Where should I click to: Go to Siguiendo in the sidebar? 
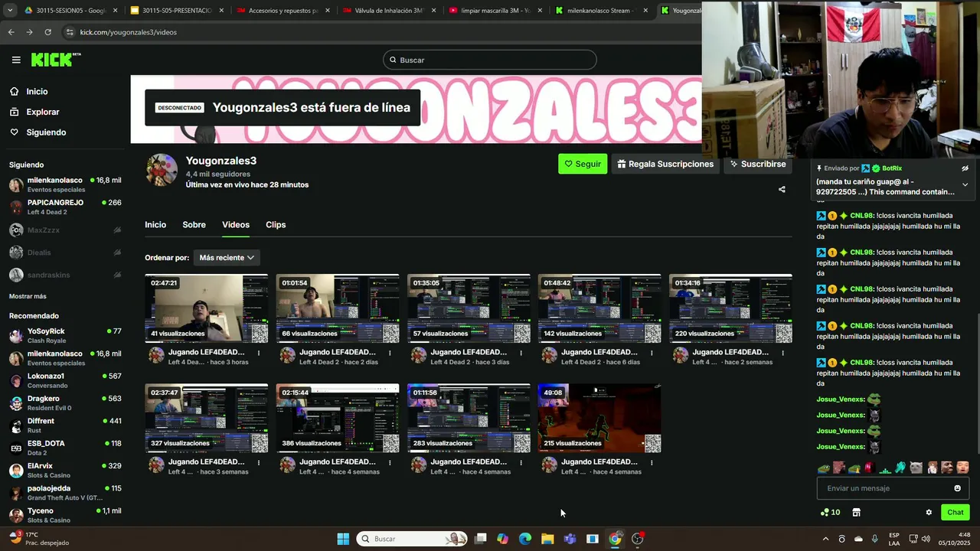point(46,132)
